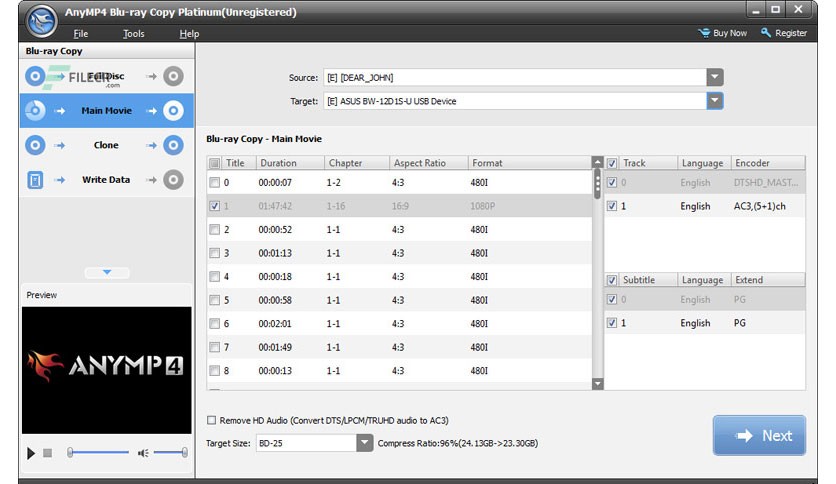The width and height of the screenshot is (836, 484).
Task: Click Clone mode target disc icon
Action: coord(173,145)
